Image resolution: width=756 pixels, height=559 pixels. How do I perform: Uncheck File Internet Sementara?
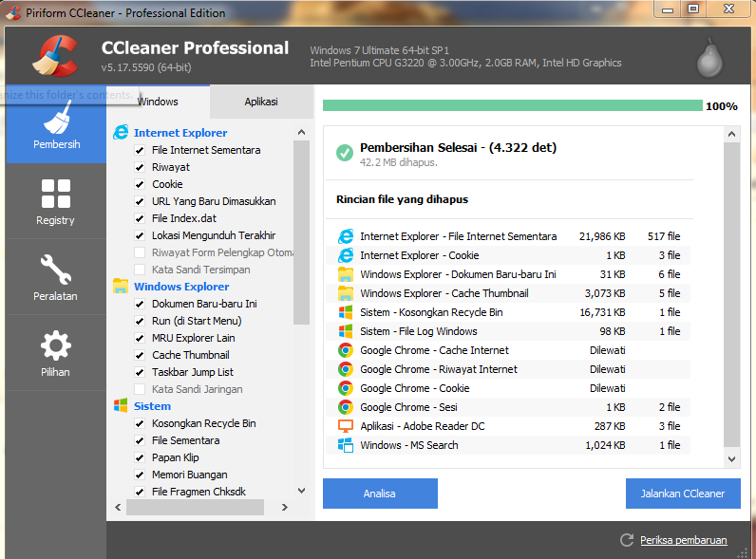click(140, 150)
